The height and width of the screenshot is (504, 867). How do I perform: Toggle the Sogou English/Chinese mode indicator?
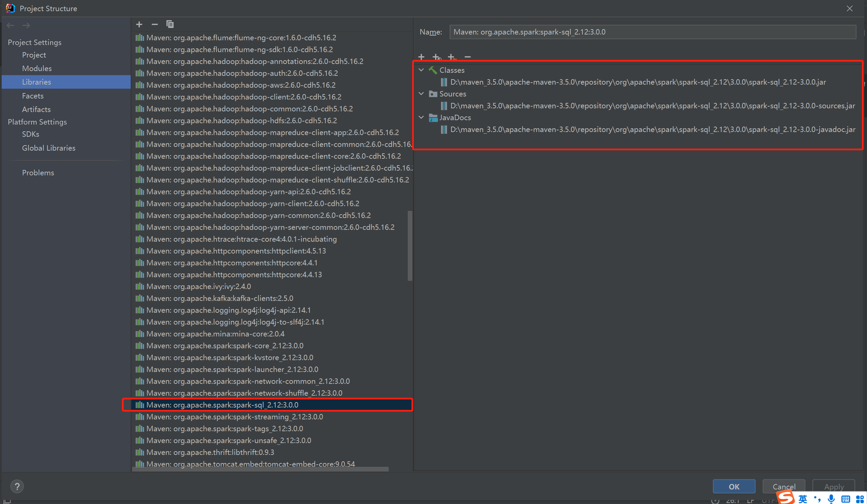[803, 499]
